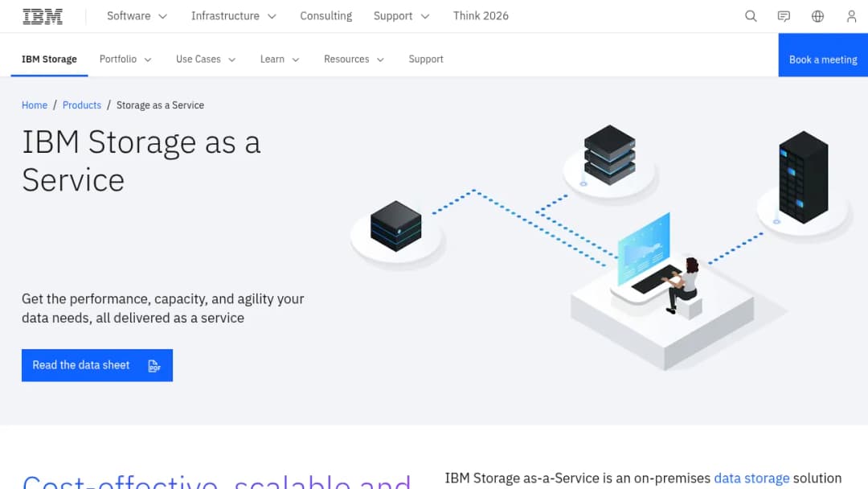Click Read the data sheet button
The width and height of the screenshot is (868, 489).
(97, 365)
